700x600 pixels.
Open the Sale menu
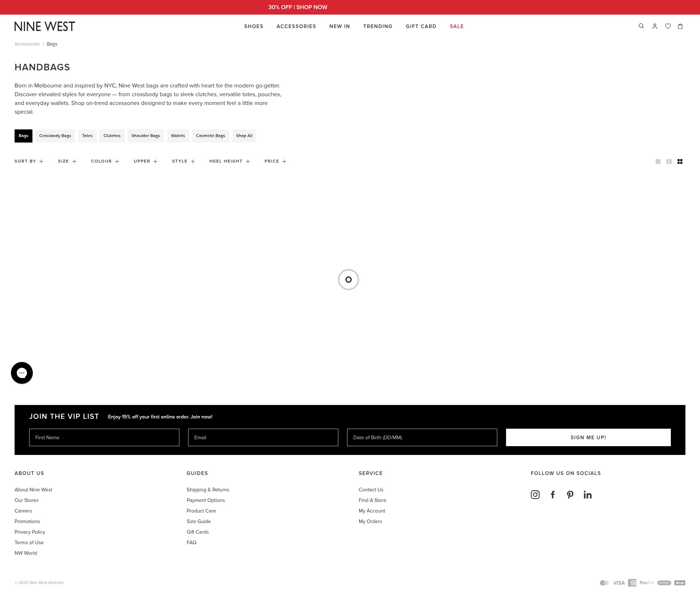457,26
